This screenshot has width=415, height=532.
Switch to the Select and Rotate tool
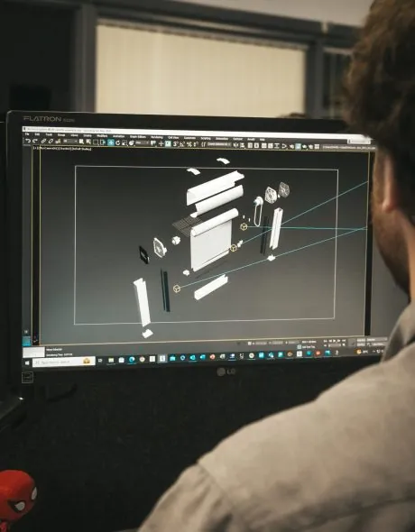point(118,142)
